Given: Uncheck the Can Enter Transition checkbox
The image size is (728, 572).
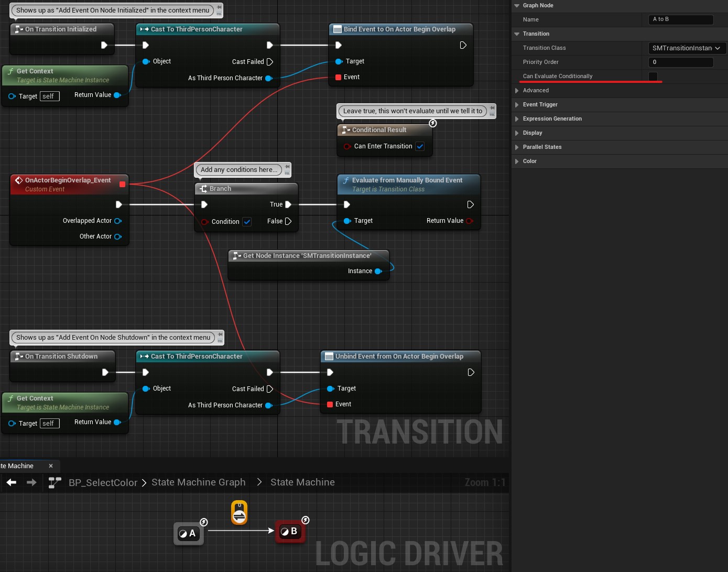Looking at the screenshot, I should (x=420, y=146).
